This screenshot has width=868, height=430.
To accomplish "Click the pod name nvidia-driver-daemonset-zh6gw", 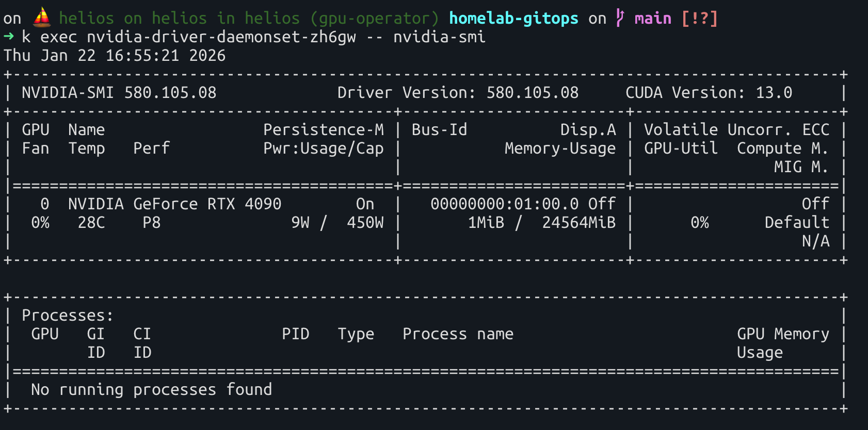I will (221, 37).
